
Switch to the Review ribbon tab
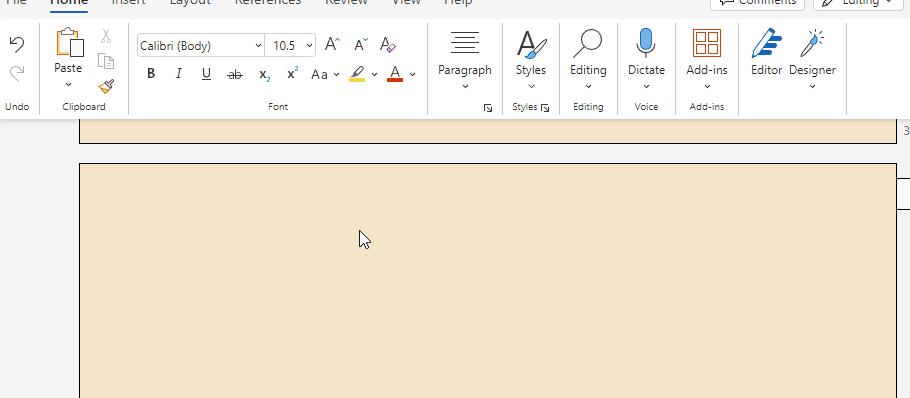[x=346, y=2]
